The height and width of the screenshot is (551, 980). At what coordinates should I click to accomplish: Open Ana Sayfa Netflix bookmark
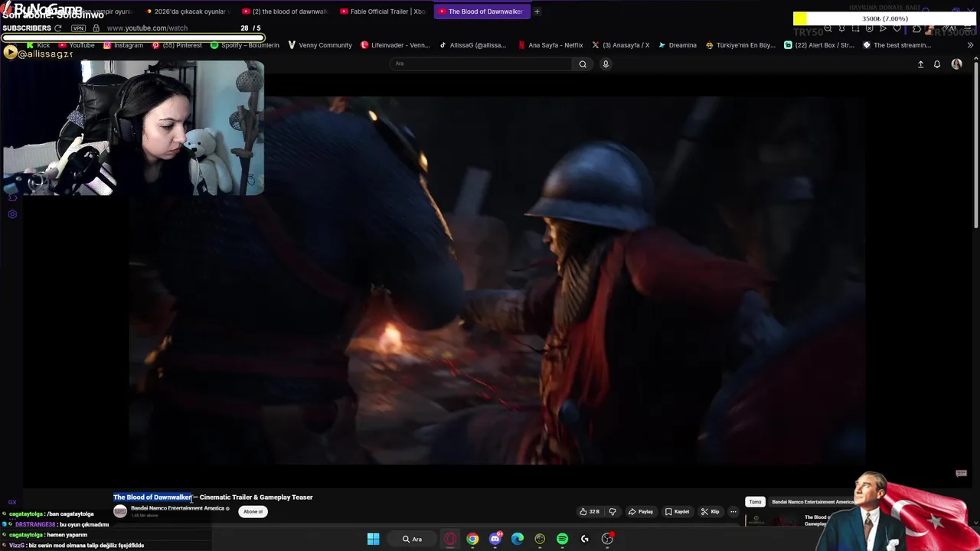tap(550, 45)
